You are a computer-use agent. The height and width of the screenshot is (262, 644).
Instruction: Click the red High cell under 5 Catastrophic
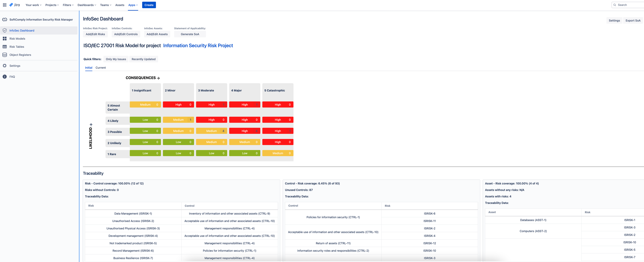click(x=278, y=104)
